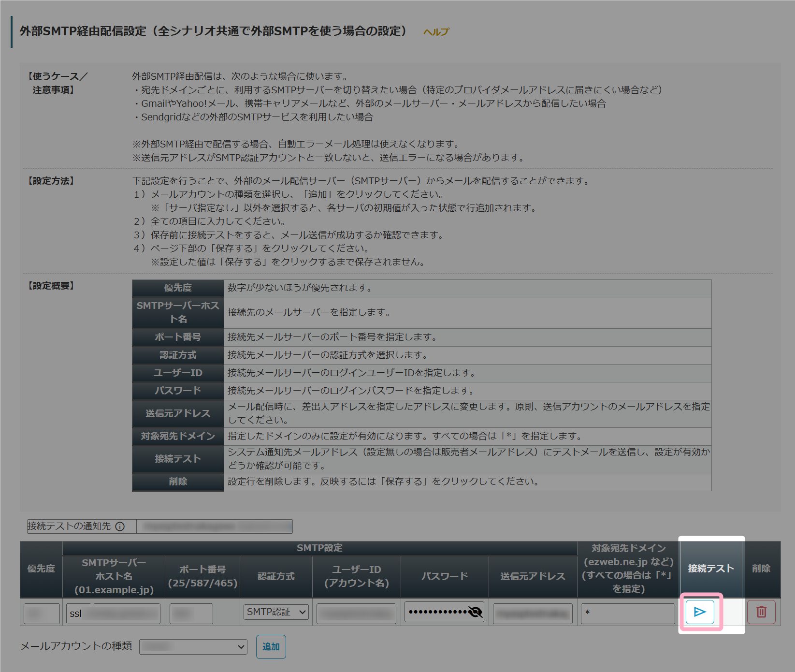Image resolution: width=795 pixels, height=672 pixels.
Task: Click the 接続テスト column header
Action: click(711, 569)
